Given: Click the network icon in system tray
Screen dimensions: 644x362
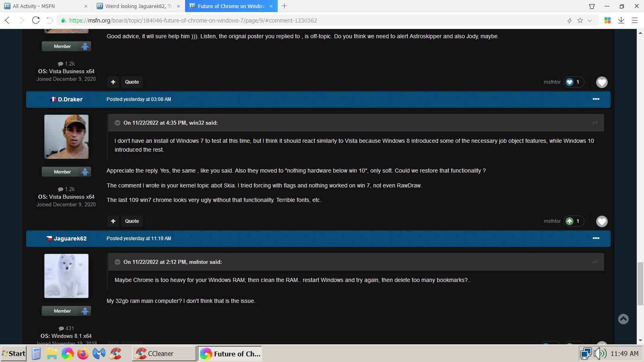Looking at the screenshot, I should click(586, 354).
